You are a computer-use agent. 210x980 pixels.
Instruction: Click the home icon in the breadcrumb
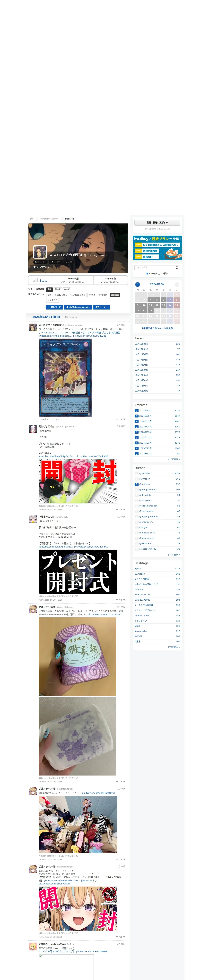31,219
